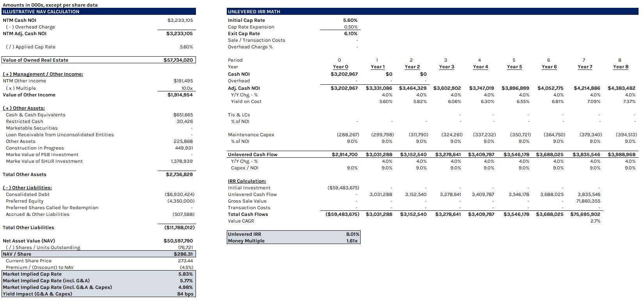The width and height of the screenshot is (644, 301).
Task: Click the 5.83% Market Implied Cap Rate value
Action: 185,274
